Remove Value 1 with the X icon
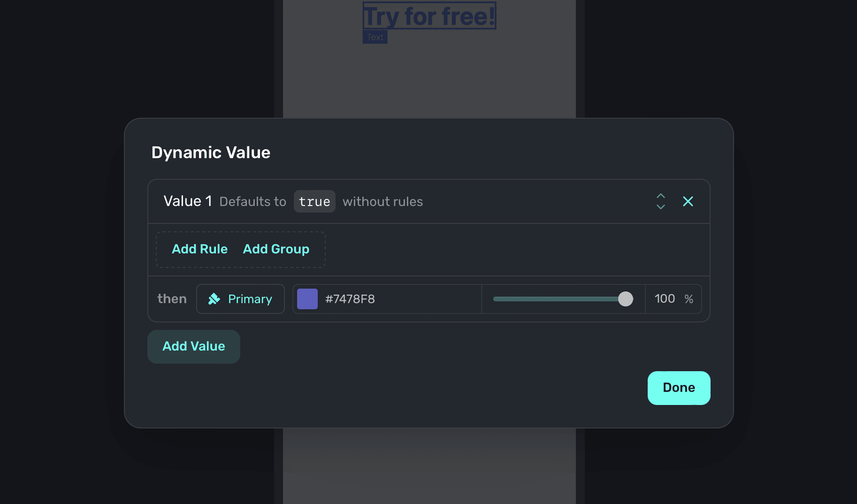 688,201
